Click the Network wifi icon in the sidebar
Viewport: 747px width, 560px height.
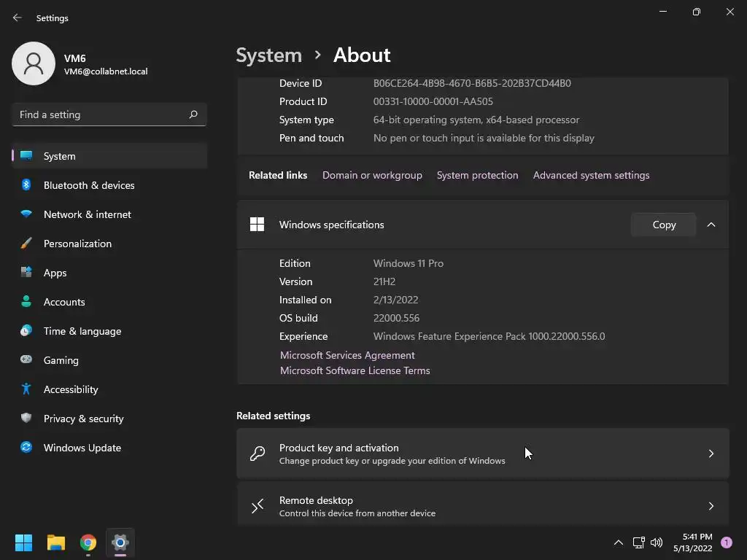[27, 214]
